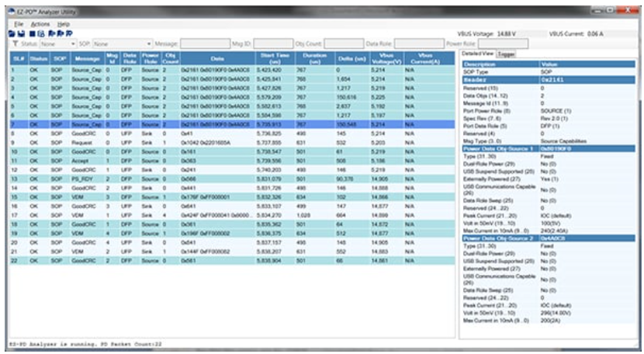644x354 pixels.
Task: Select the Request message row 9
Action: coord(84,143)
